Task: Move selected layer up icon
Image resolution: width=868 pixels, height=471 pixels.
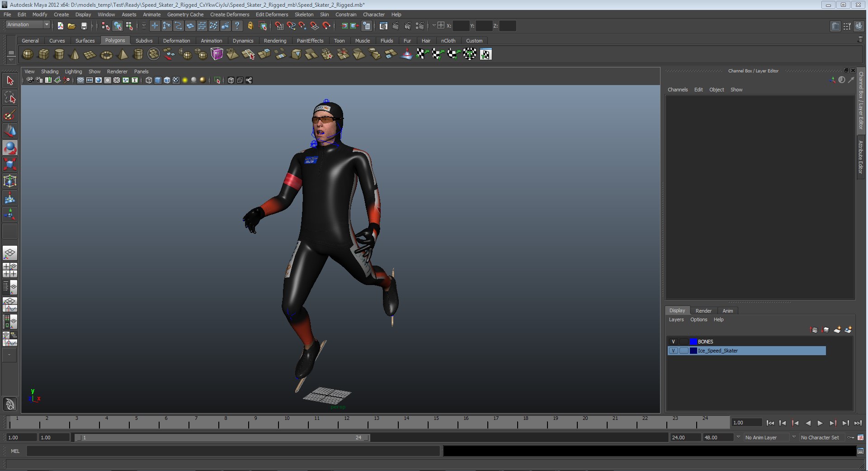Action: click(x=814, y=330)
